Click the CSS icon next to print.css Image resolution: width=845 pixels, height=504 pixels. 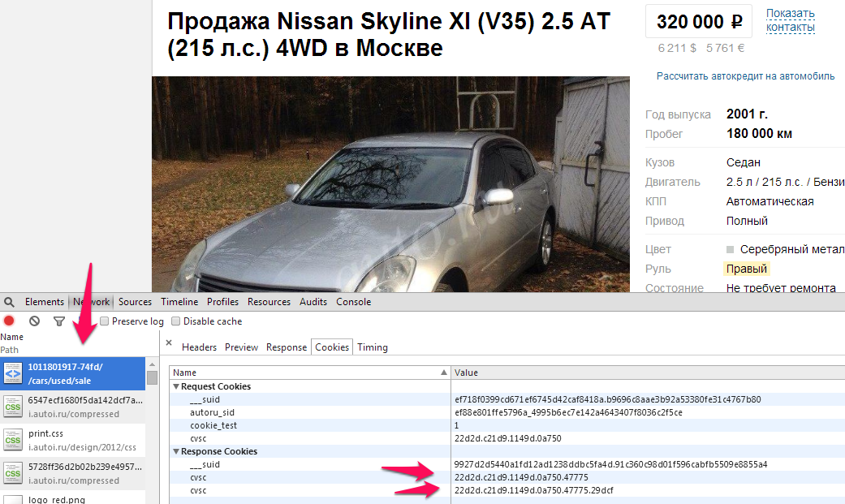[x=13, y=441]
